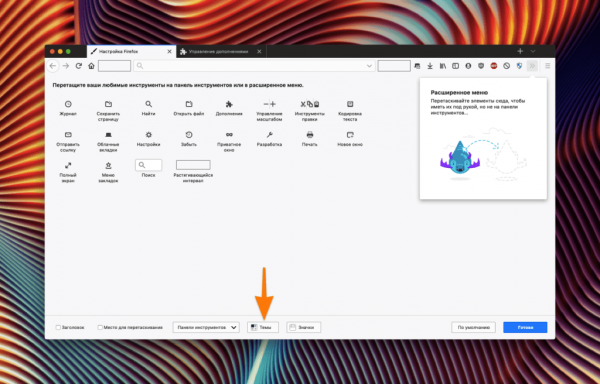The width and height of the screenshot is (600, 384).
Task: Click the flexible space left of address bar
Action: point(114,66)
